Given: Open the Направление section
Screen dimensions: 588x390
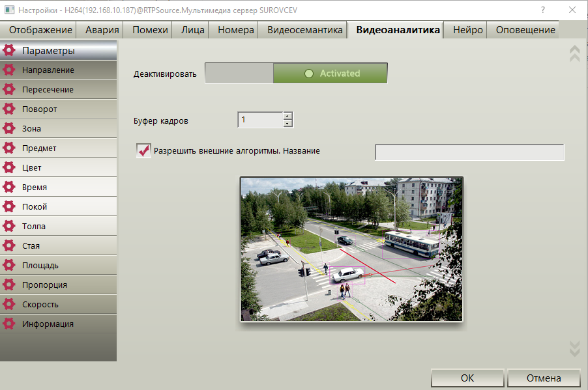Looking at the screenshot, I should pos(59,70).
